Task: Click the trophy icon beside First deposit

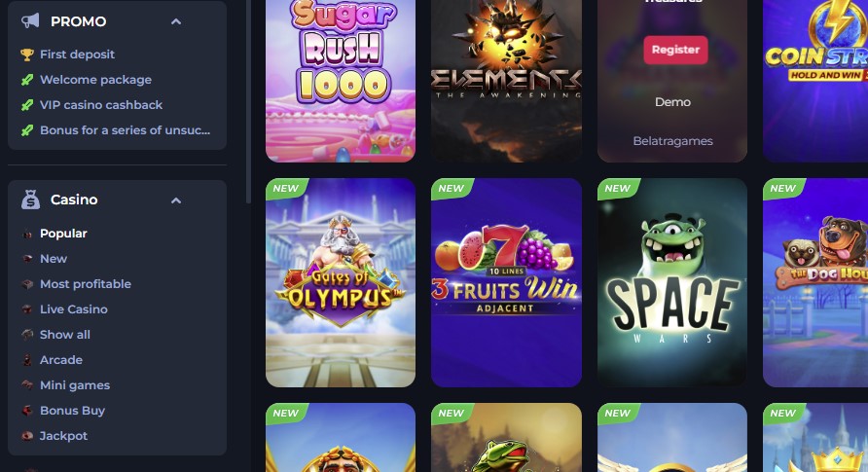Action: (27, 54)
